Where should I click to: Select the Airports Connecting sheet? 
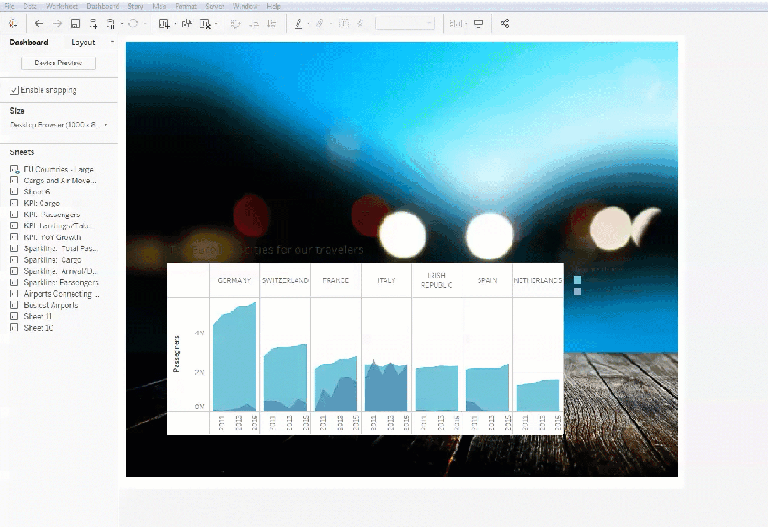[55, 294]
